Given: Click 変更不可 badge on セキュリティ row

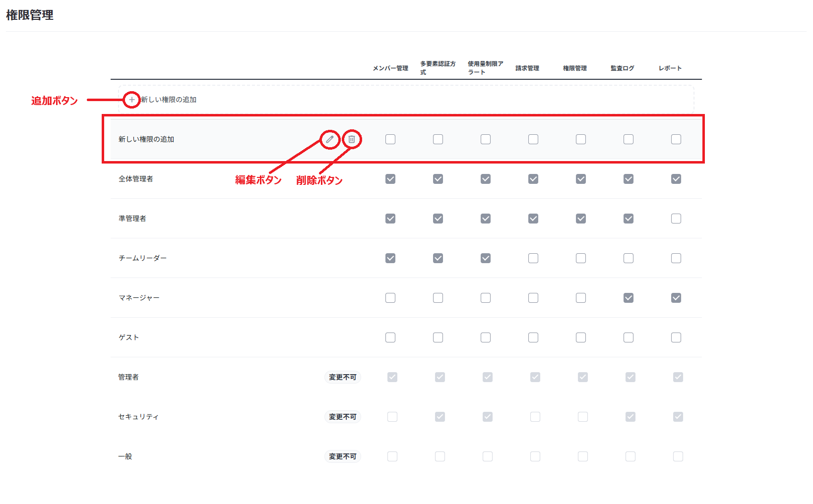Looking at the screenshot, I should (x=342, y=417).
